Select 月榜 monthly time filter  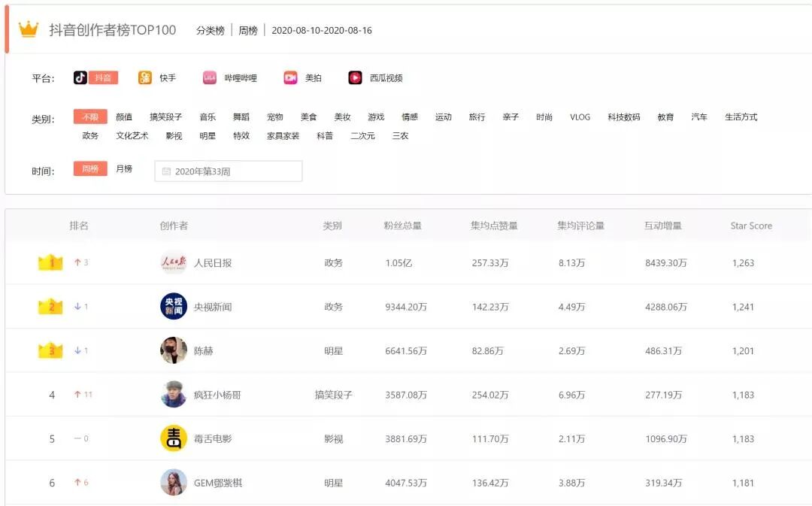(124, 169)
